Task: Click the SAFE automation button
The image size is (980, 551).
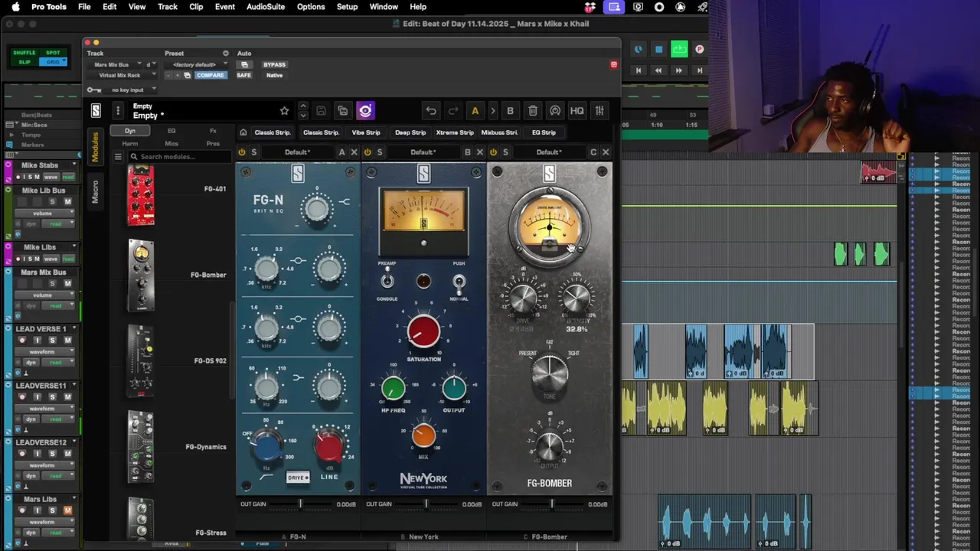Action: click(243, 75)
